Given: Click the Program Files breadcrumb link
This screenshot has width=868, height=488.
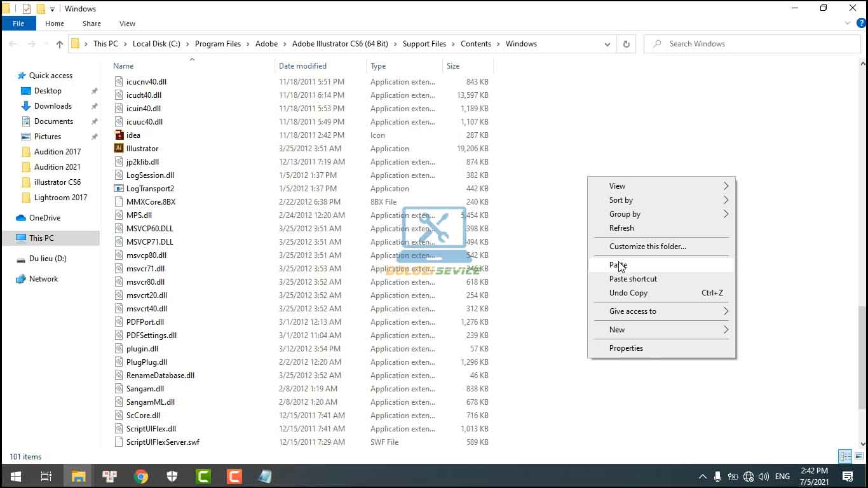Looking at the screenshot, I should coord(218,44).
